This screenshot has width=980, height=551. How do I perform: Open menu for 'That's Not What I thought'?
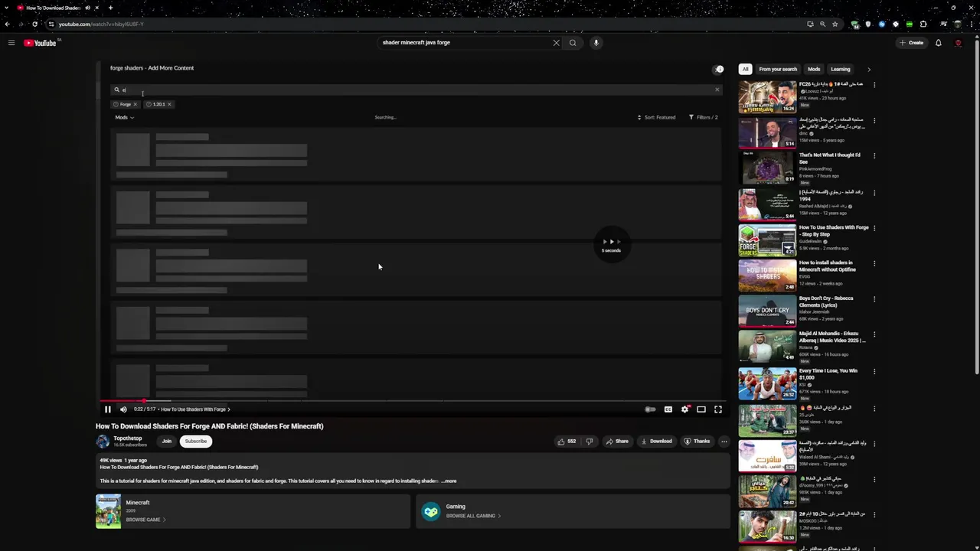pyautogui.click(x=874, y=155)
